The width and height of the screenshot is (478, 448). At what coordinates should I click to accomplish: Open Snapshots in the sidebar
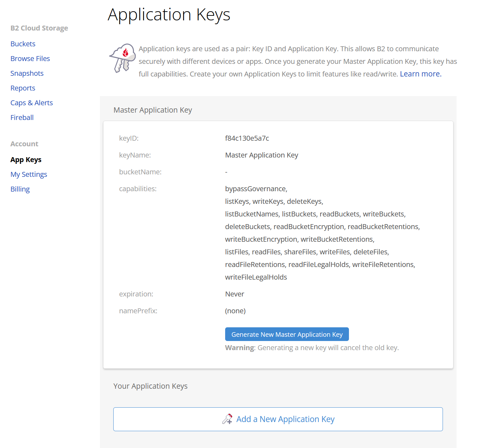[x=27, y=73]
